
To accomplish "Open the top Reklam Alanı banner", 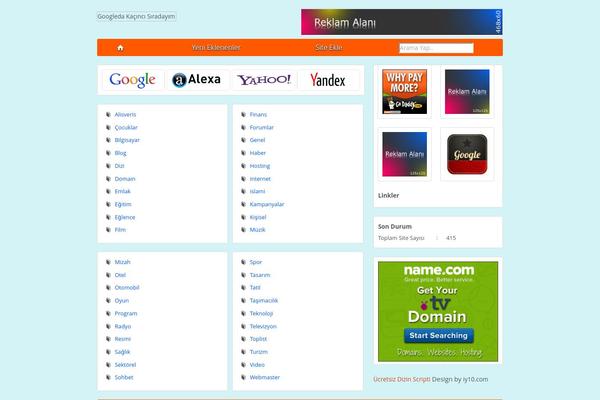I will (x=402, y=22).
